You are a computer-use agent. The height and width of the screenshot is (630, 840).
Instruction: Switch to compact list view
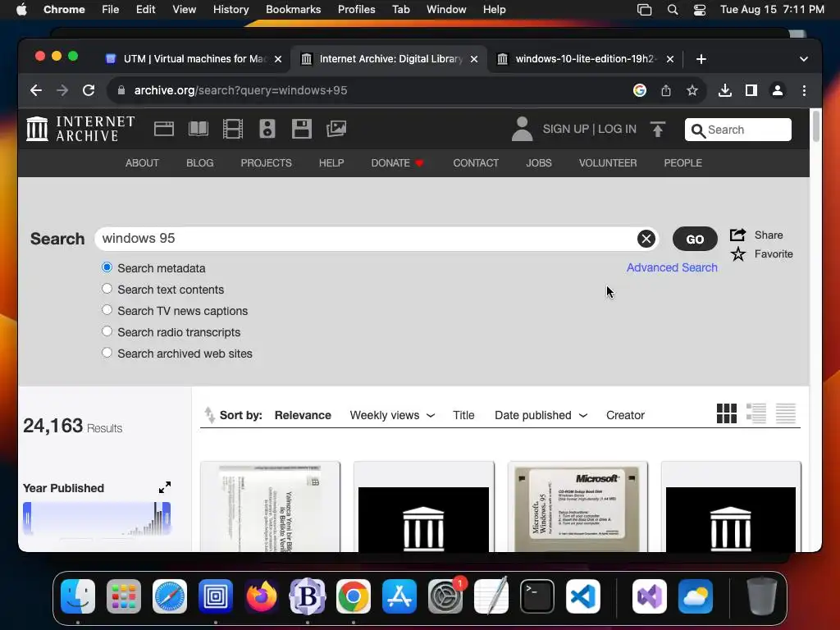pyautogui.click(x=785, y=413)
